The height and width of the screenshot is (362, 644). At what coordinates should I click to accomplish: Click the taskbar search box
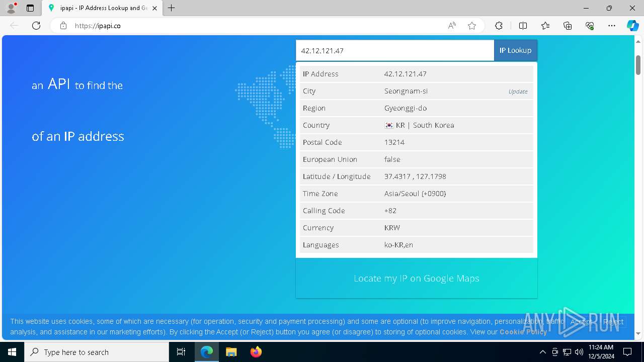[x=97, y=352]
